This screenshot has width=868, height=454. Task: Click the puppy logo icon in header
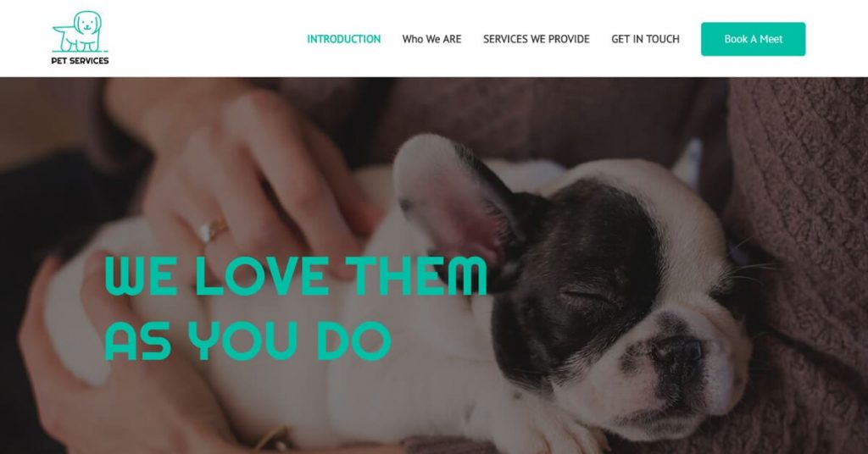(x=81, y=31)
